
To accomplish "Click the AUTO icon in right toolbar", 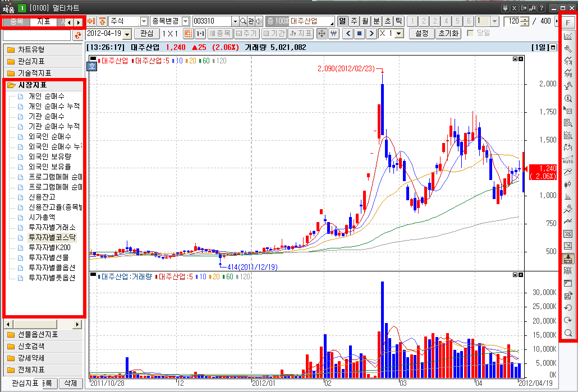I will pyautogui.click(x=567, y=160).
